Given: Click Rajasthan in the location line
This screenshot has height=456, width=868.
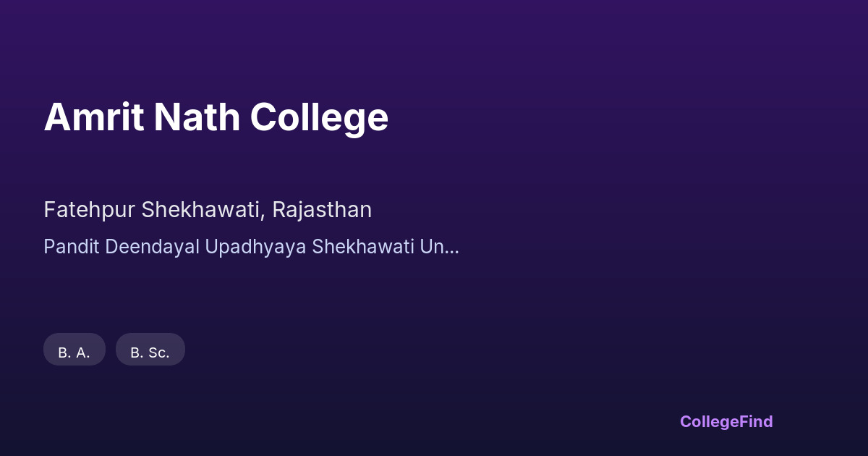Looking at the screenshot, I should (x=322, y=210).
